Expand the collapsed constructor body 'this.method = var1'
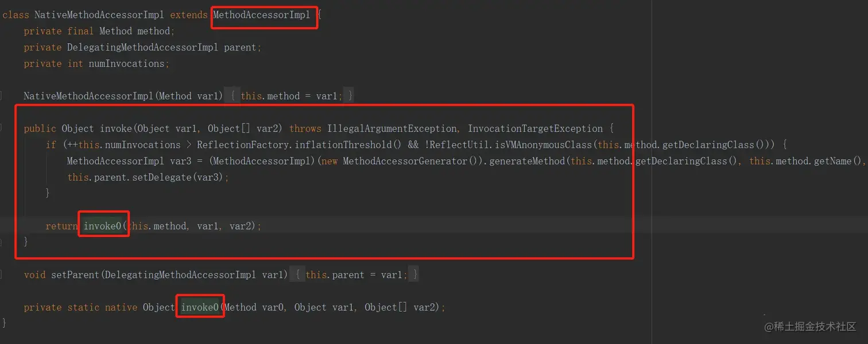The height and width of the screenshot is (344, 868). 291,96
